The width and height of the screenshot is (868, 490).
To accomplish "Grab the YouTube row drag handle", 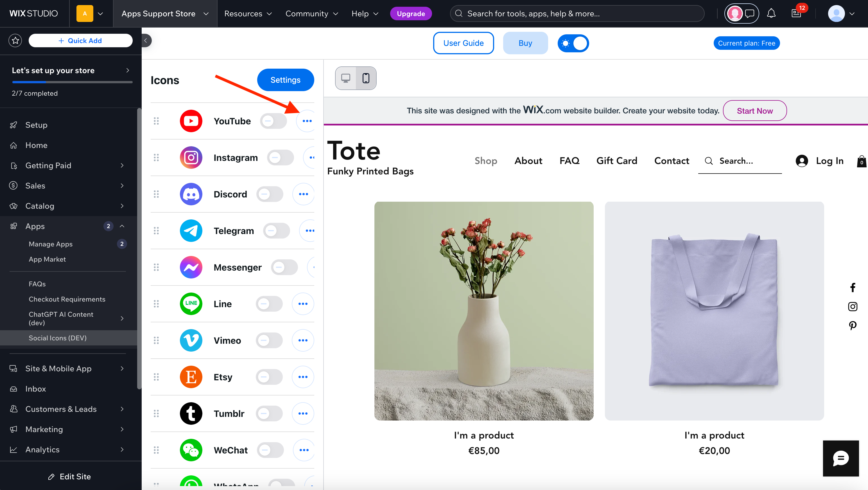I will point(156,121).
